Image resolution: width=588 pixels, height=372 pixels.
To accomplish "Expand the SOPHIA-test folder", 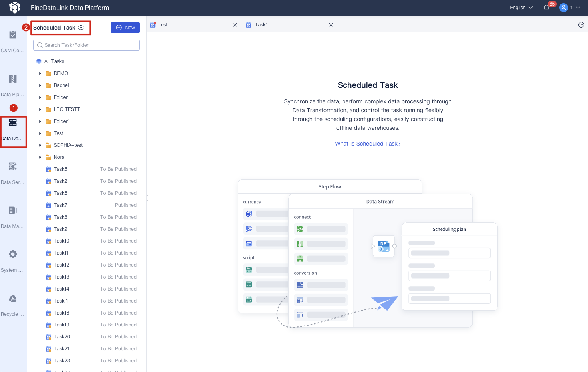I will point(40,145).
